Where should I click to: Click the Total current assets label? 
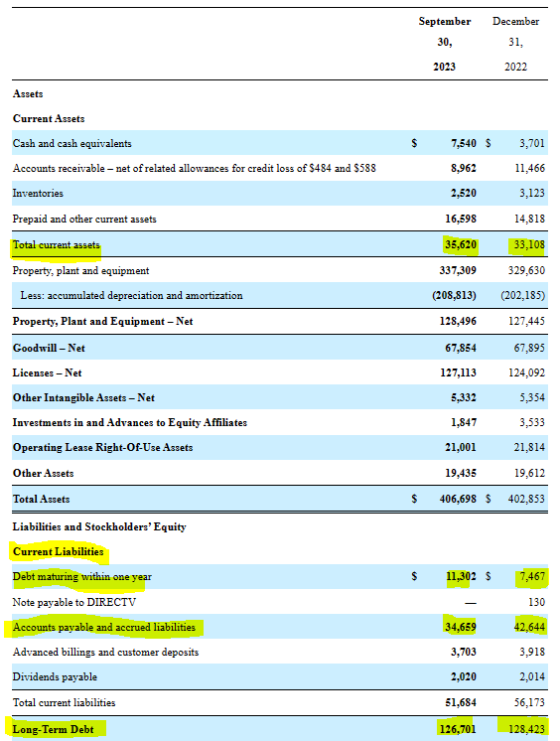click(x=57, y=244)
